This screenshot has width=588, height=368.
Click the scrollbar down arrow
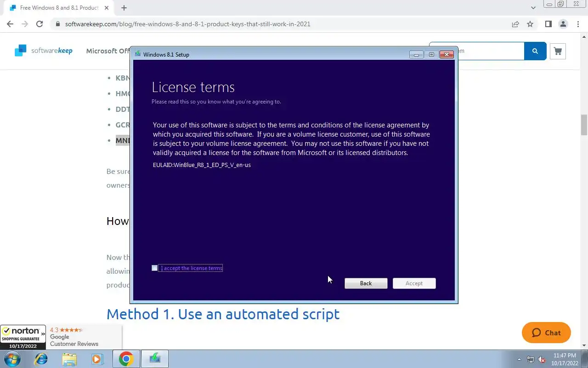pyautogui.click(x=584, y=345)
